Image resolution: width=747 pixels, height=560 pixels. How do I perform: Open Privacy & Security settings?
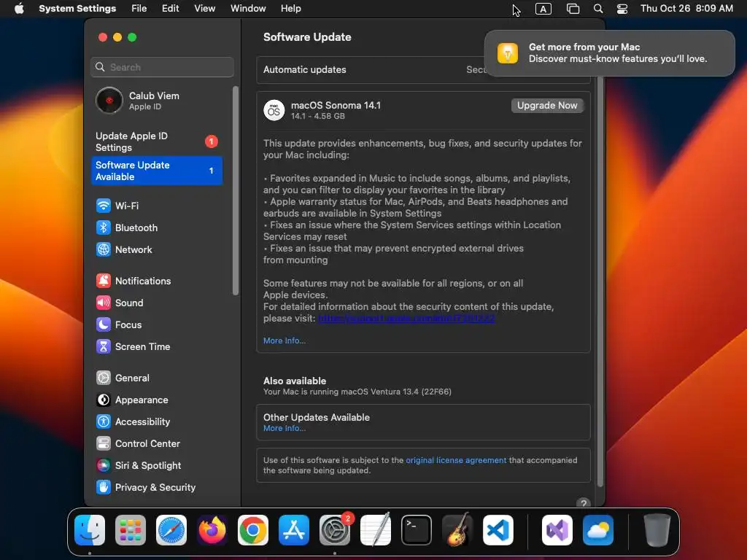[x=146, y=488]
